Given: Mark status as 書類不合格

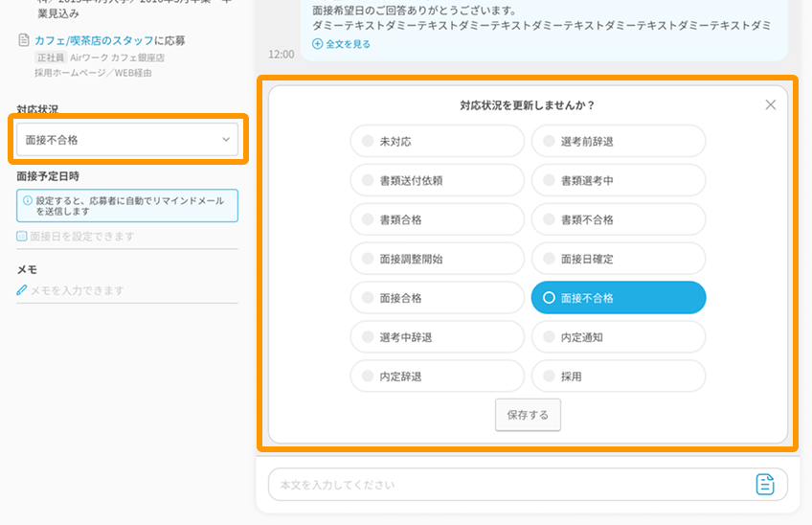Looking at the screenshot, I should [619, 219].
